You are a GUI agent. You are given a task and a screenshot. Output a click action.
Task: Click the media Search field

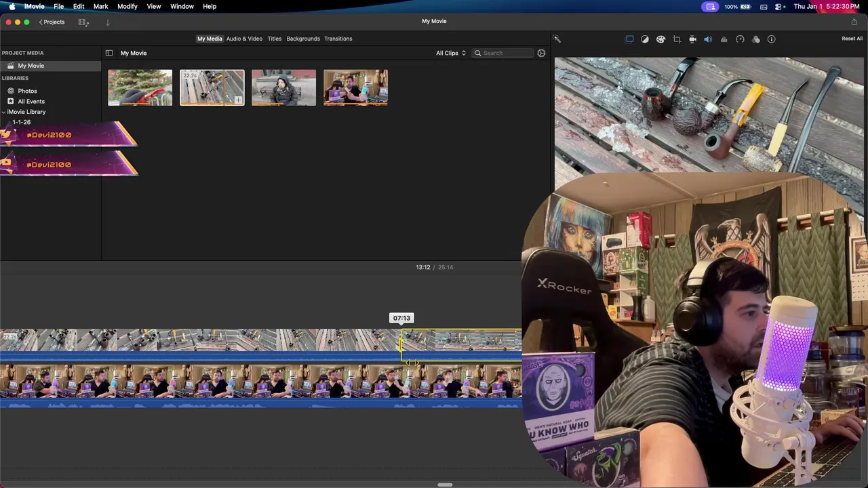click(503, 53)
